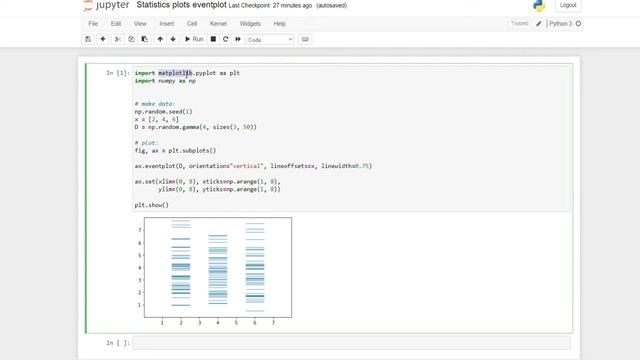Paste cells below icon
640x360 pixels.
click(x=144, y=39)
